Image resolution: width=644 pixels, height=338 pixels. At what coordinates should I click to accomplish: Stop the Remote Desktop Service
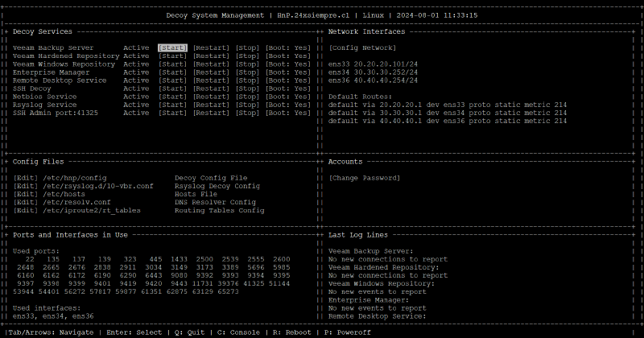pyautogui.click(x=247, y=80)
